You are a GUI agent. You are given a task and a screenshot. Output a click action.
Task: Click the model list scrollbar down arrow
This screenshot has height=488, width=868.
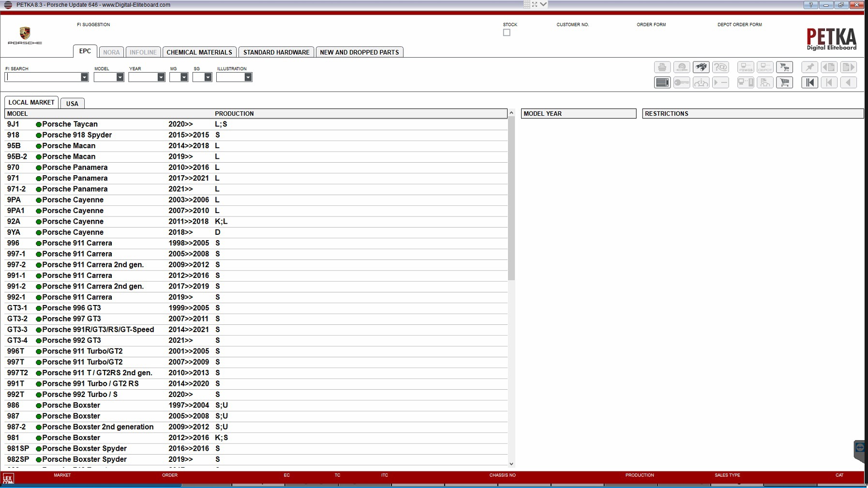pyautogui.click(x=511, y=464)
